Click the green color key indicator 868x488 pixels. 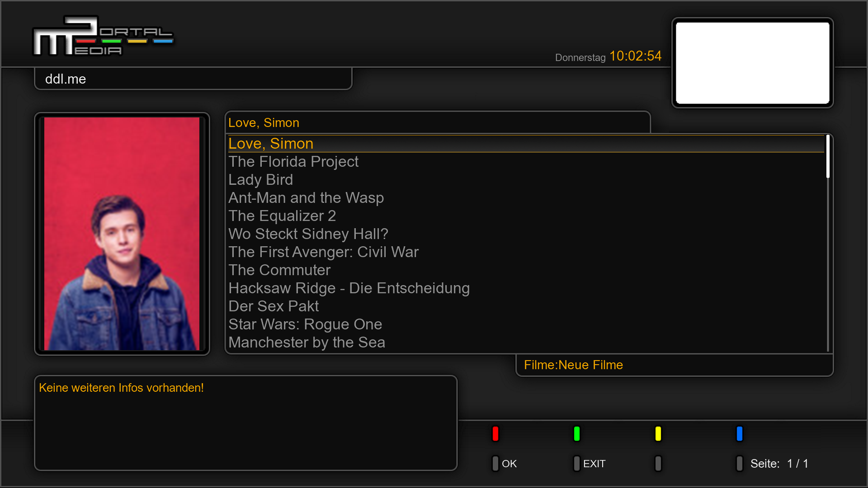(x=577, y=434)
